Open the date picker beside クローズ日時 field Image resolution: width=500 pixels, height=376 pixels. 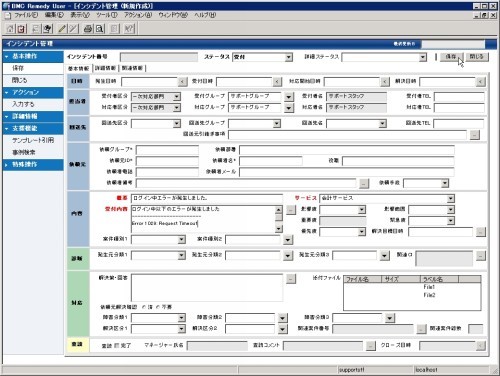tap(480, 346)
